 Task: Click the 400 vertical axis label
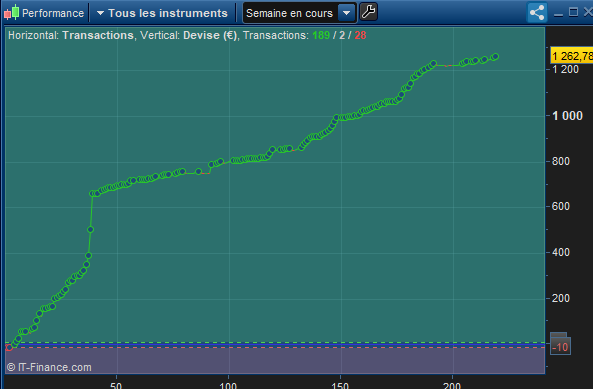pos(560,252)
